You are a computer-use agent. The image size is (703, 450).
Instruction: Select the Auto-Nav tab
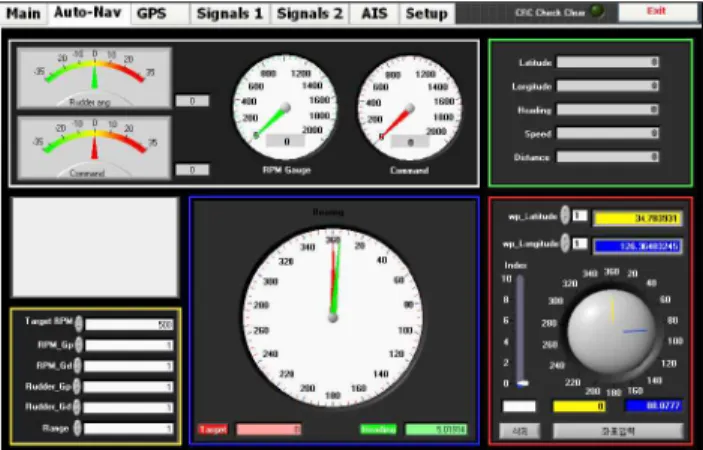click(88, 13)
